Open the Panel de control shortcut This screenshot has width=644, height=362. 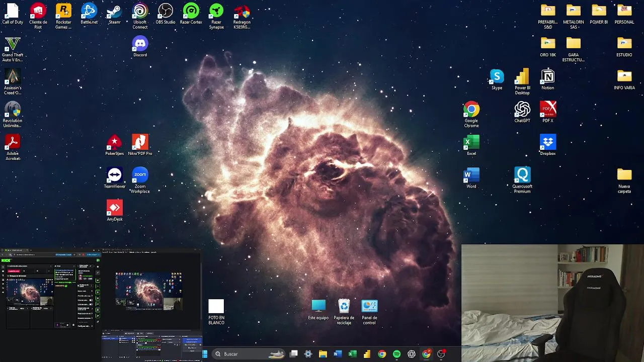click(369, 312)
